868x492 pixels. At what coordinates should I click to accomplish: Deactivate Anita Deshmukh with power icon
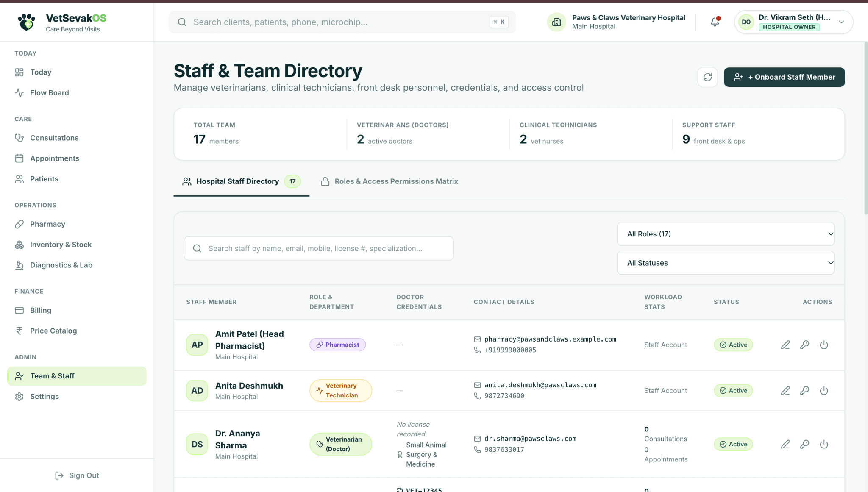[x=824, y=391]
